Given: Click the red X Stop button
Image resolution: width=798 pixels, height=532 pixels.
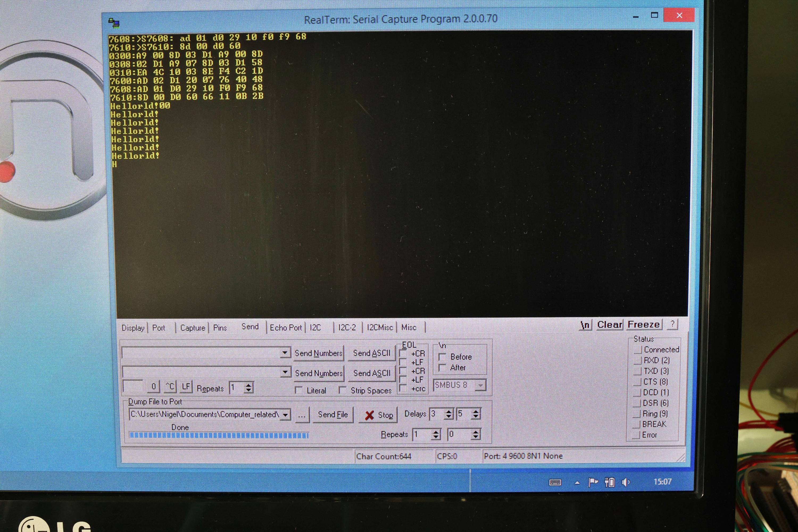Looking at the screenshot, I should (x=378, y=415).
